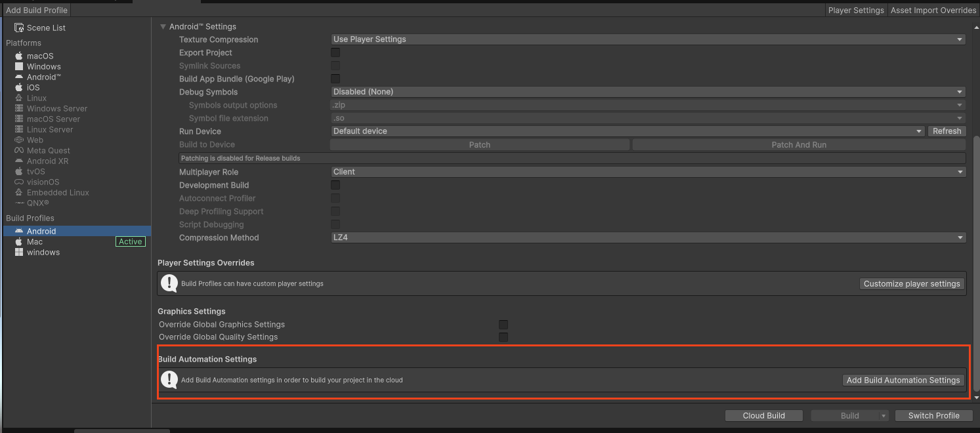Viewport: 980px width, 433px height.
Task: Switch to the Asset Import Overrides tab
Action: tap(933, 10)
